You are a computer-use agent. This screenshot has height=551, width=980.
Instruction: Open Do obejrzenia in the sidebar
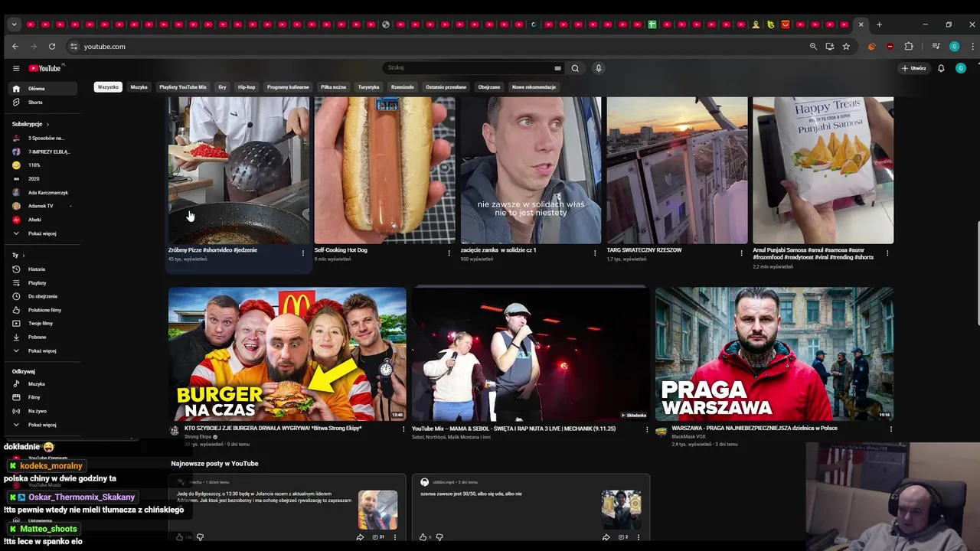coord(44,296)
